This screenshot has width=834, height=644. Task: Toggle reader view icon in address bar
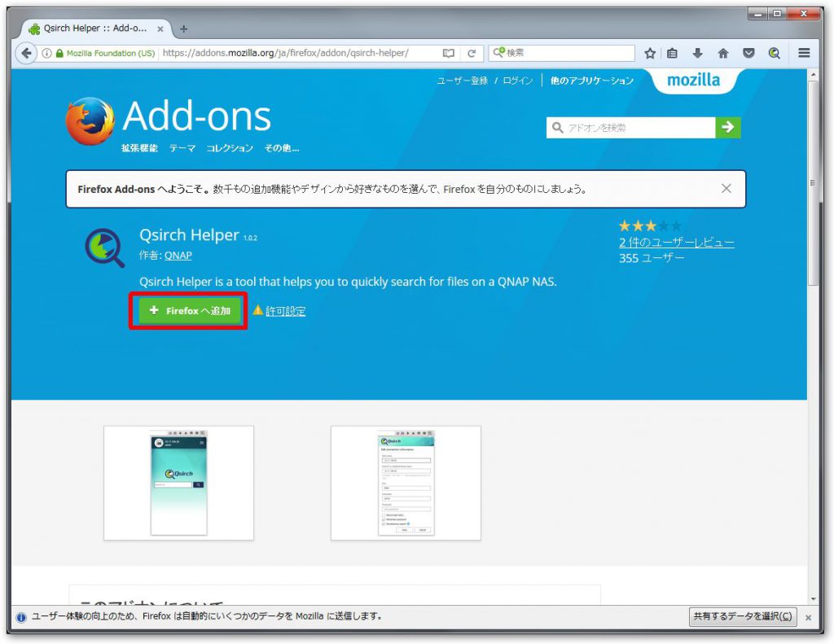pyautogui.click(x=449, y=53)
